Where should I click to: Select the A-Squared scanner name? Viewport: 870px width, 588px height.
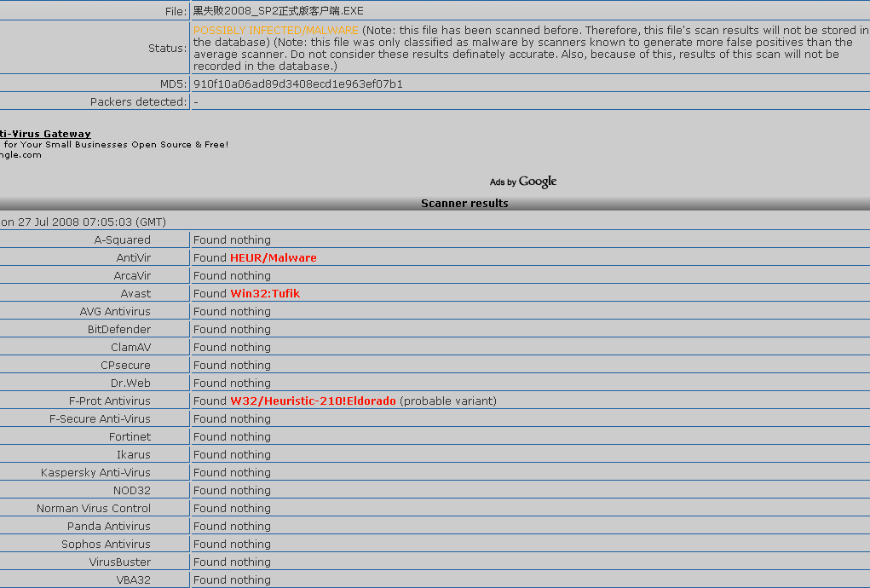pyautogui.click(x=122, y=240)
